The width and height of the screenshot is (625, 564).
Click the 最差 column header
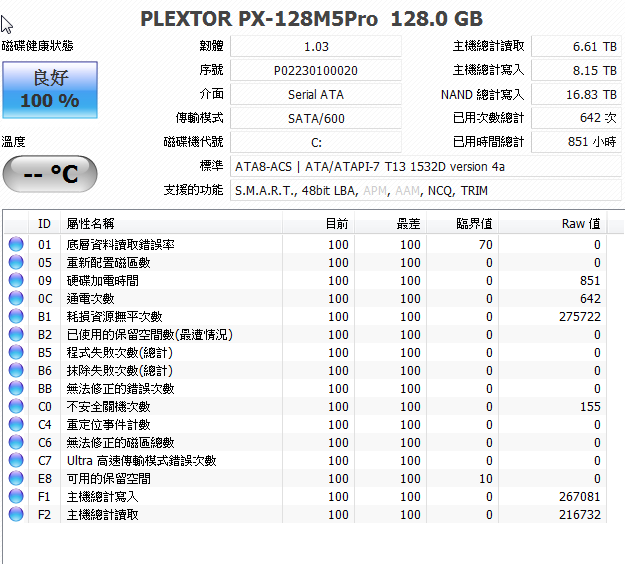(391, 224)
